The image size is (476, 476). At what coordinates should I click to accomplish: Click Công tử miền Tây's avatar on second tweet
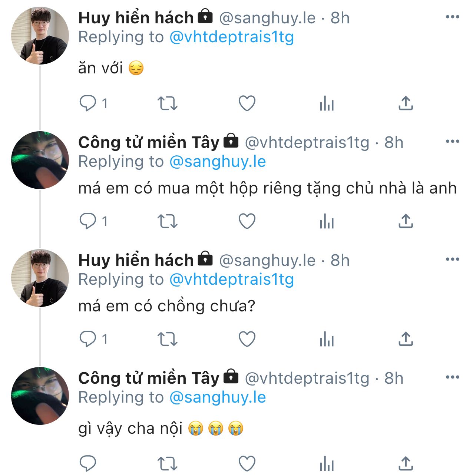coord(40,160)
